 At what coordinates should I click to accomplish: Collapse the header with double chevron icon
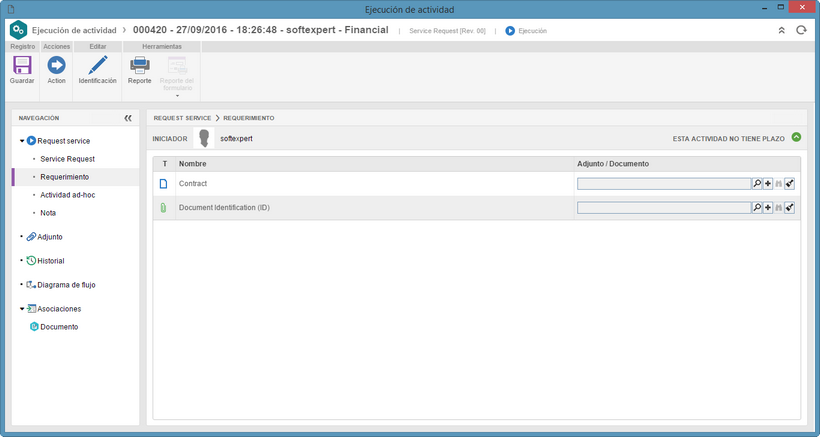[782, 30]
